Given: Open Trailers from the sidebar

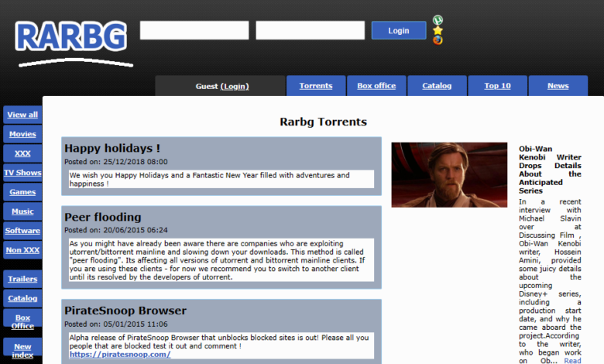Looking at the screenshot, I should click(x=22, y=279).
